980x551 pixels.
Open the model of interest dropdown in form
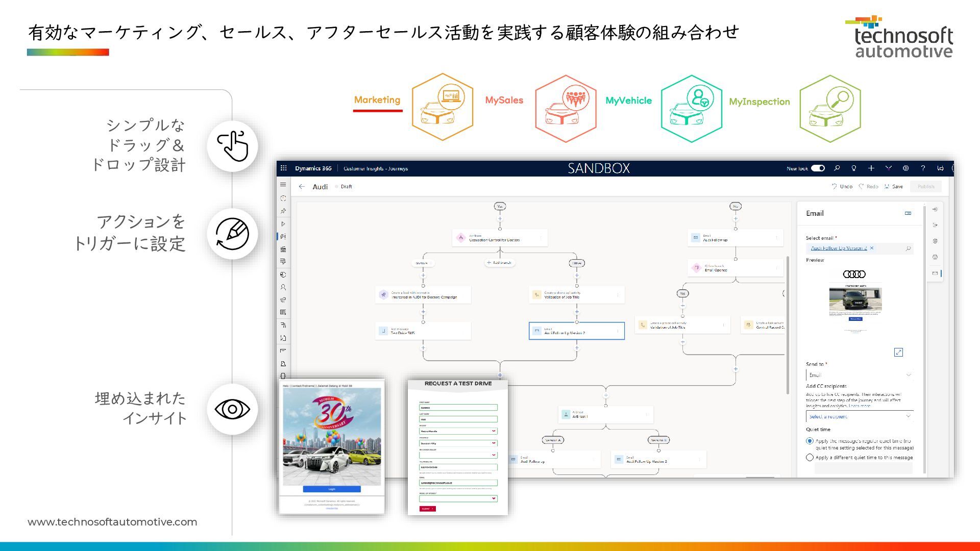(x=458, y=498)
